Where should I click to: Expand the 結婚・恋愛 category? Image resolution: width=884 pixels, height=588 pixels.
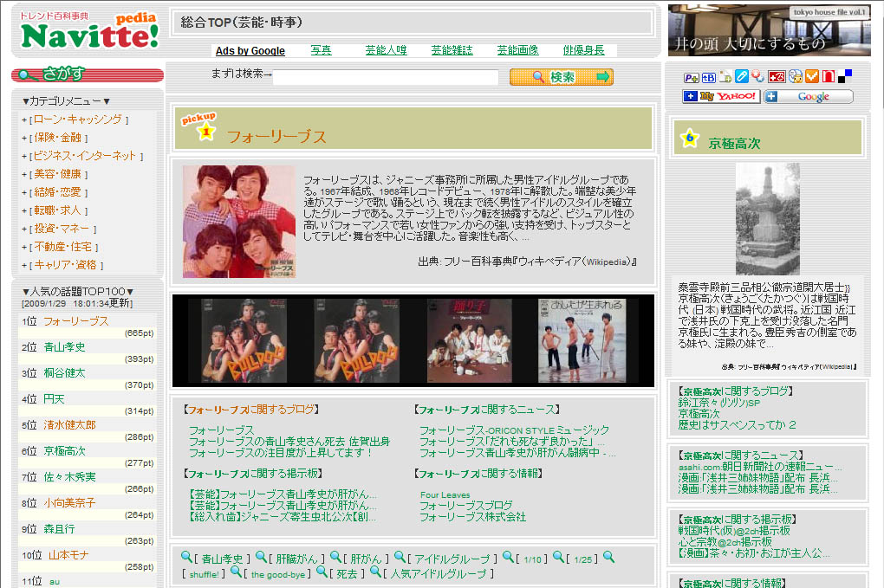click(58, 192)
